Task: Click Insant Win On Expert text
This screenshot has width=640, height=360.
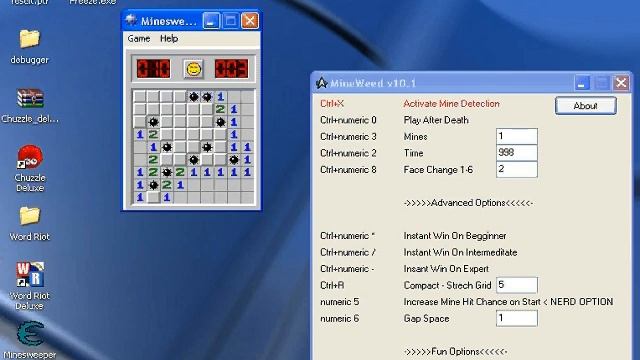Action: pyautogui.click(x=446, y=269)
